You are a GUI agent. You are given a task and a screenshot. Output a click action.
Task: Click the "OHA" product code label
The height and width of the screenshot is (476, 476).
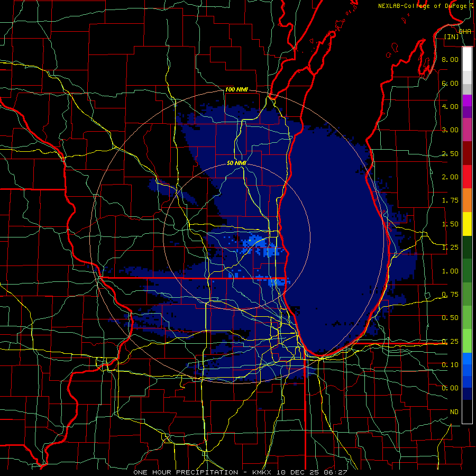465,32
